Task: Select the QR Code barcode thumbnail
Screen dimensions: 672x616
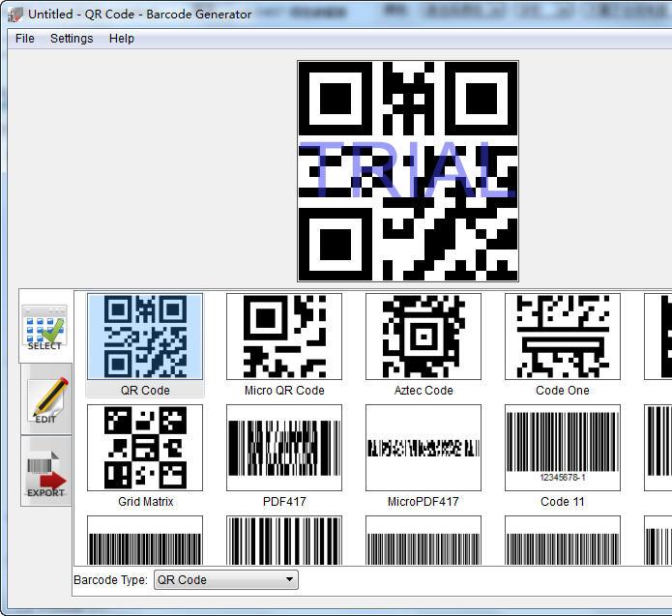Action: (x=145, y=337)
